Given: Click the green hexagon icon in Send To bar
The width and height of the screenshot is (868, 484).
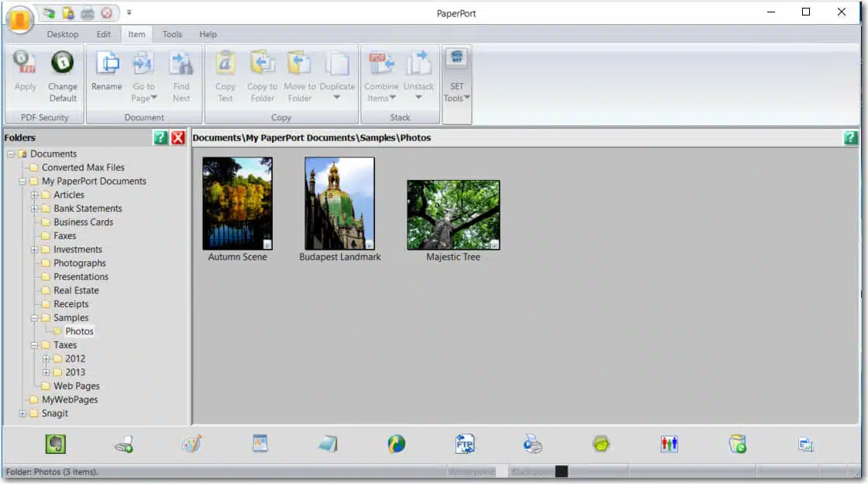Looking at the screenshot, I should (601, 444).
